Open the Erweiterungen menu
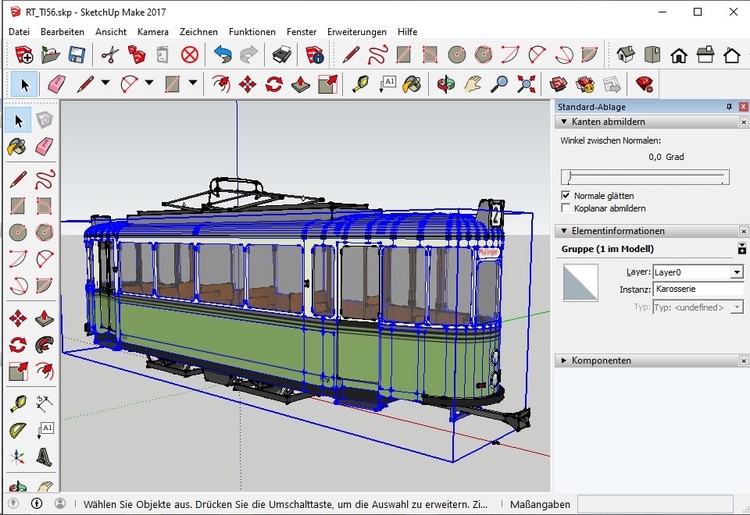 tap(357, 32)
